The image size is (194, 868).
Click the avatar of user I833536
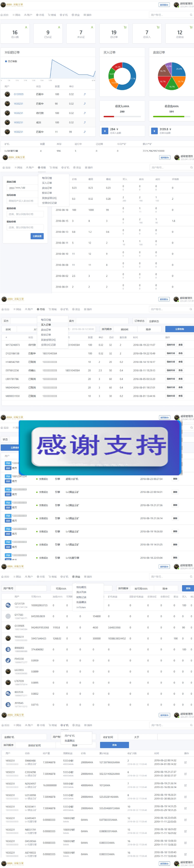(8, 694)
